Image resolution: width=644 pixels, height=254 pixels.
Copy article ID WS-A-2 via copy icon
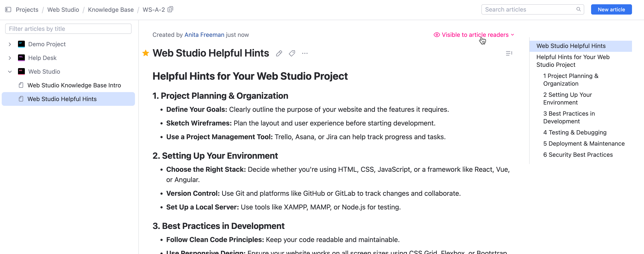[x=170, y=9]
